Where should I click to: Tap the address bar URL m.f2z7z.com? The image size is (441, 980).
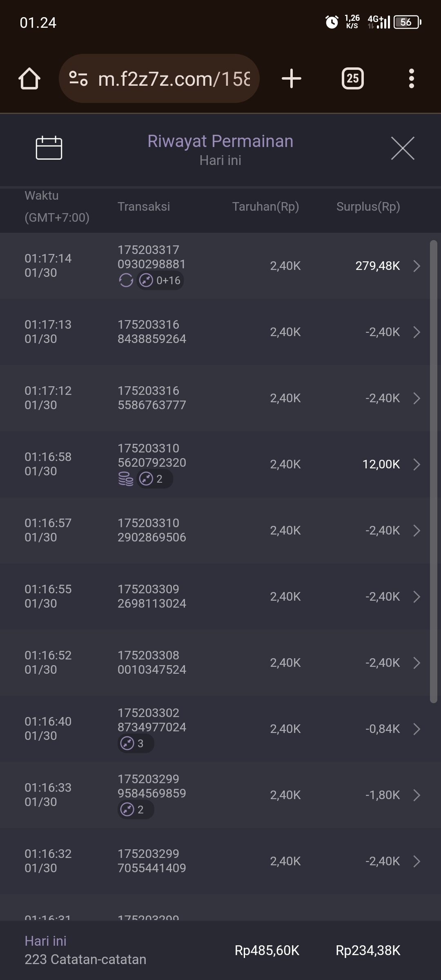[x=174, y=78]
